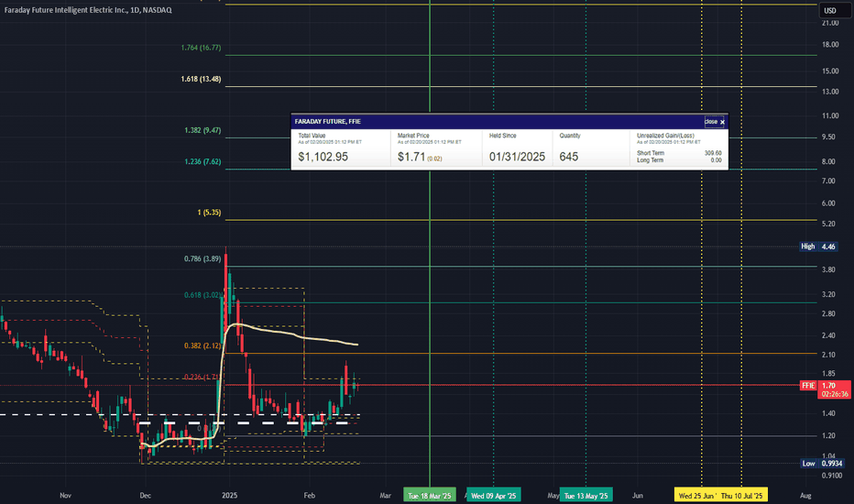The image size is (854, 504).
Task: Click the Tue 18 Mar '25 date marker
Action: (x=430, y=495)
